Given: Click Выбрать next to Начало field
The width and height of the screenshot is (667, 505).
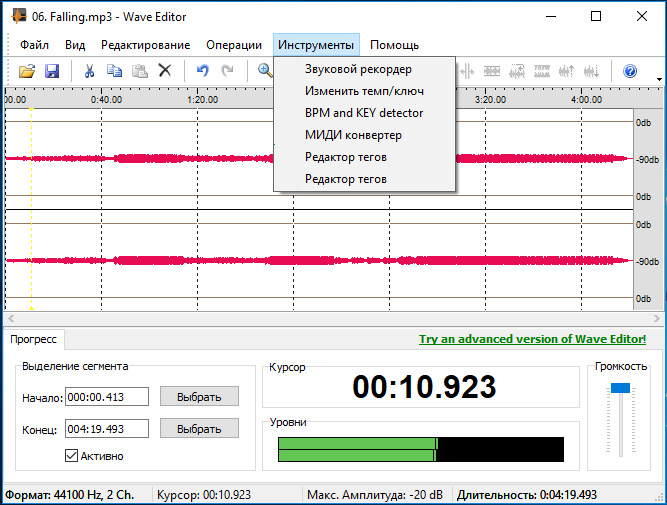Looking at the screenshot, I should pos(199,397).
